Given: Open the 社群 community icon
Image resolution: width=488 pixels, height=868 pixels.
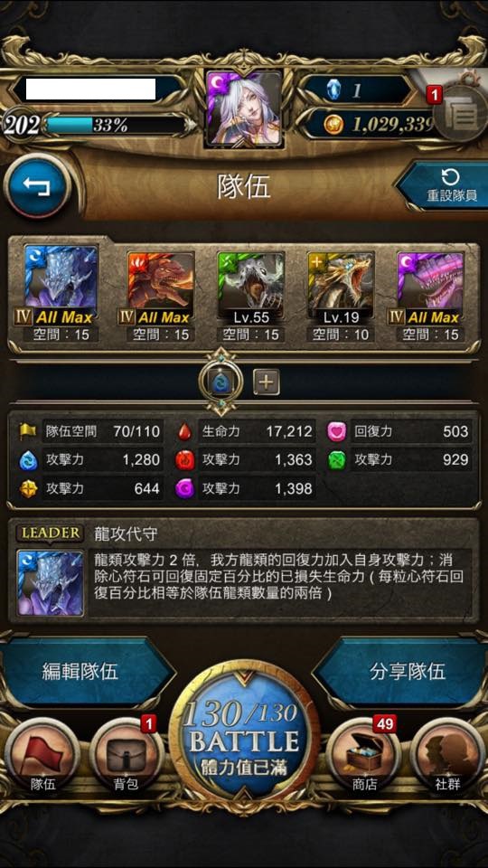Looking at the screenshot, I should [447, 755].
